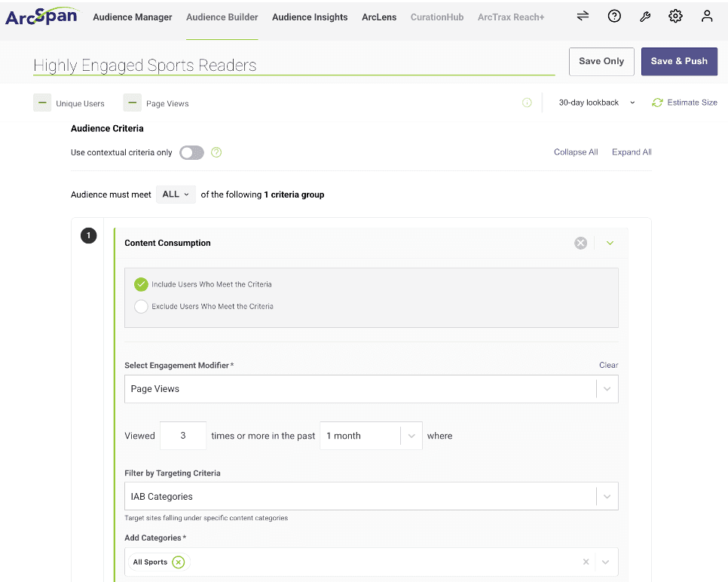The width and height of the screenshot is (728, 582).
Task: Open the 30-day lookback dropdown
Action: tap(597, 103)
